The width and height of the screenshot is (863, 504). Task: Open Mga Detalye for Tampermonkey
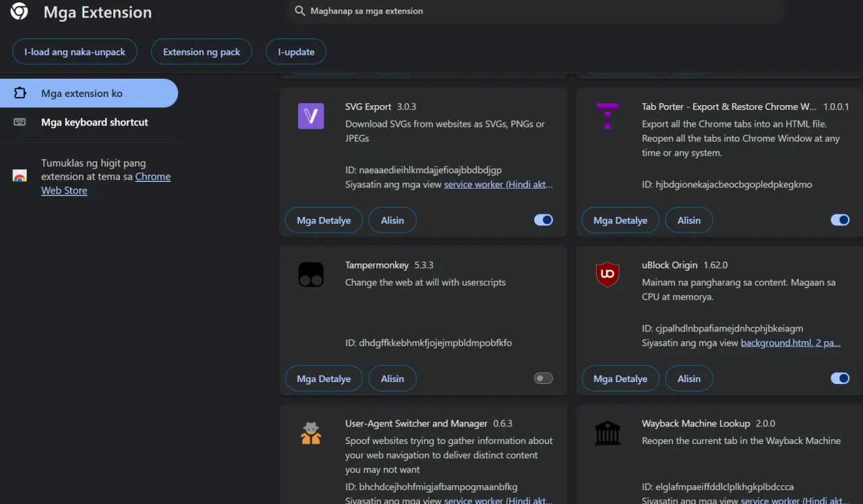point(324,379)
